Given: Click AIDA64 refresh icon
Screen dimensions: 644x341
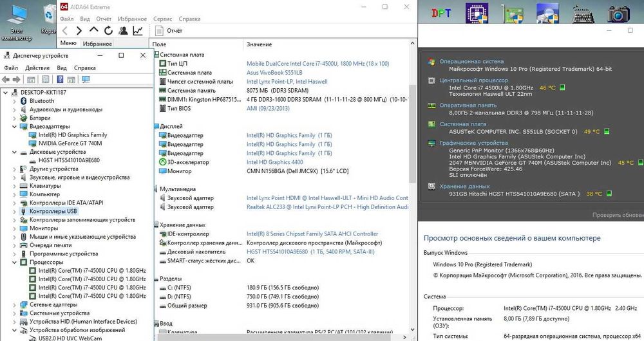Looking at the screenshot, I should pos(108,31).
